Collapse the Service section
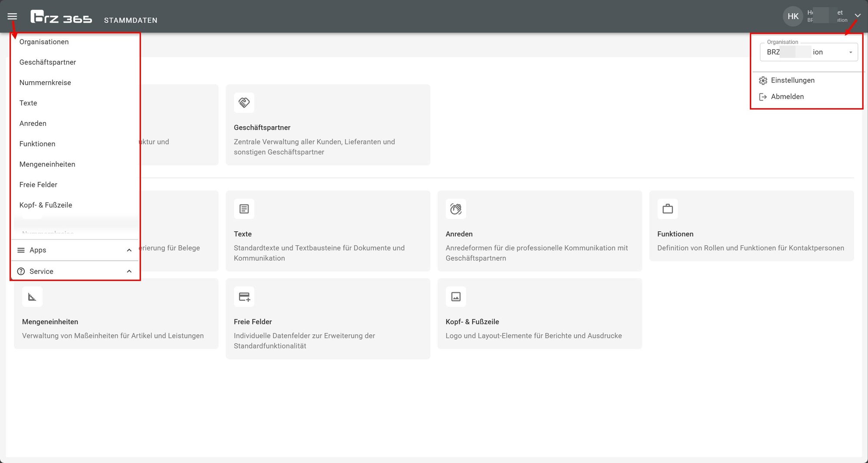This screenshot has width=868, height=463. coord(129,271)
